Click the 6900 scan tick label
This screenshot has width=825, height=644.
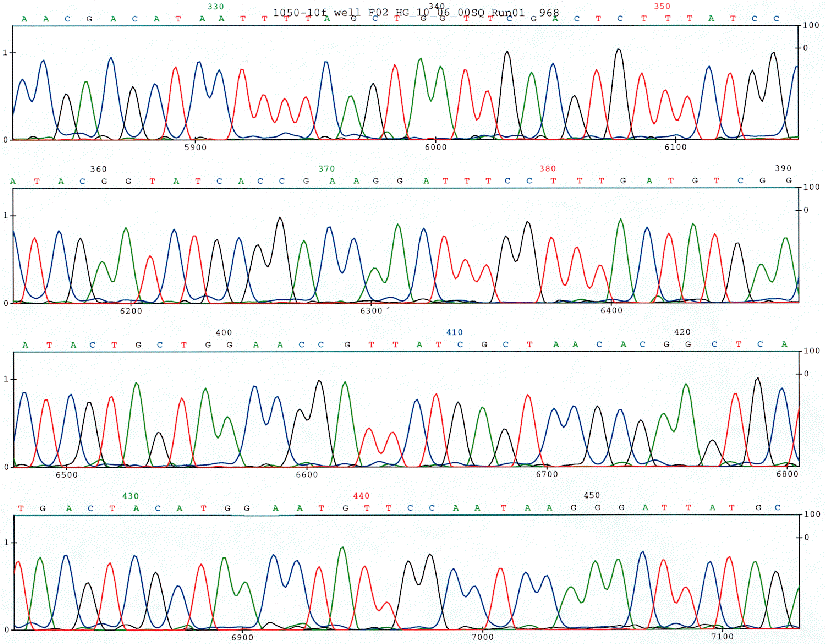242,638
